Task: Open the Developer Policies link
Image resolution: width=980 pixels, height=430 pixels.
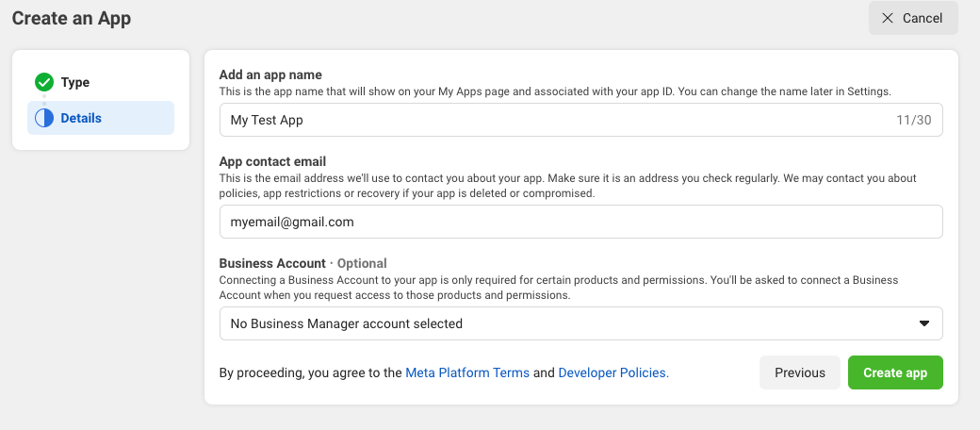Action: [x=612, y=372]
